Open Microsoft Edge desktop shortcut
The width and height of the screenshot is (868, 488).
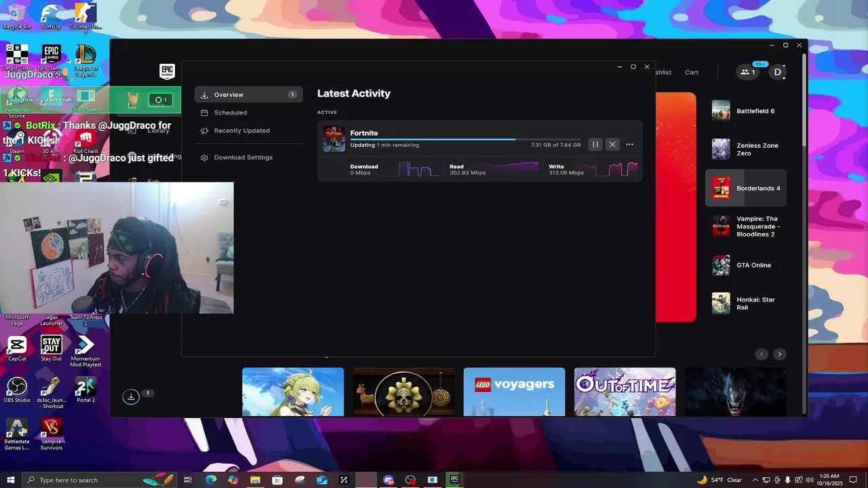[x=17, y=319]
